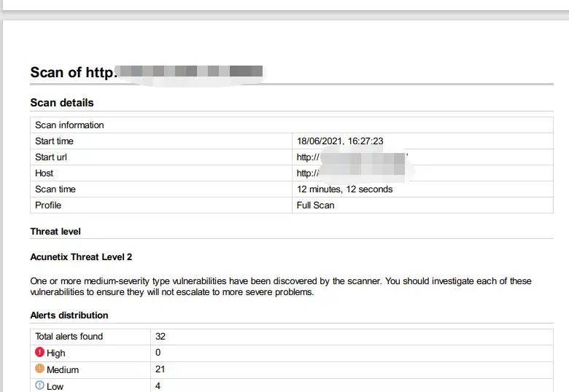Select the 'Threat level' heading
569x392 pixels.
55,232
